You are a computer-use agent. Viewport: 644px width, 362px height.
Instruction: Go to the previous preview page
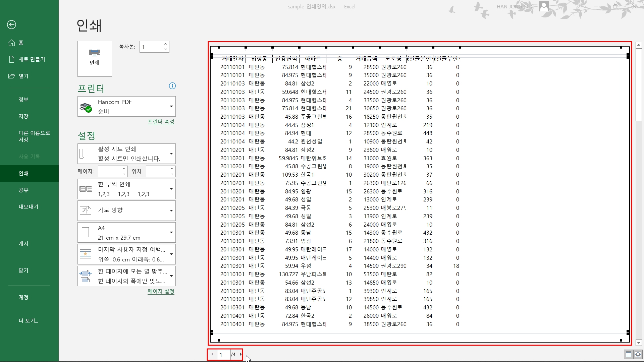pyautogui.click(x=213, y=354)
